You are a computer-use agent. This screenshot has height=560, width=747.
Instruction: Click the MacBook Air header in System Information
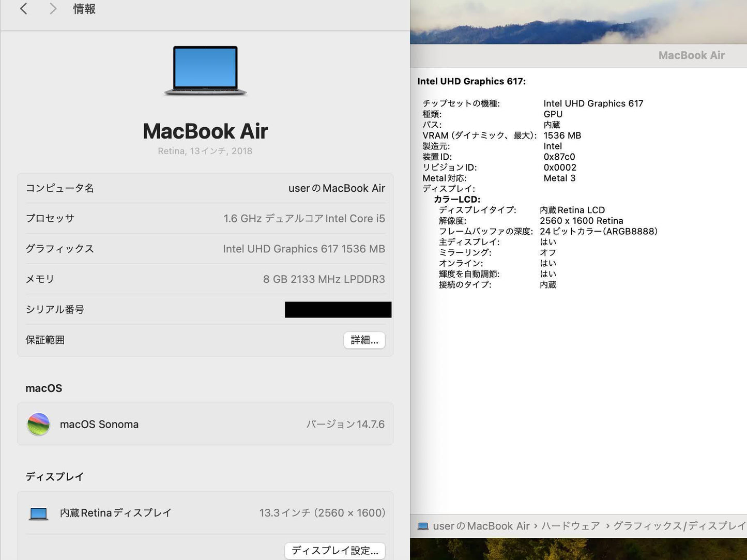[x=691, y=55]
